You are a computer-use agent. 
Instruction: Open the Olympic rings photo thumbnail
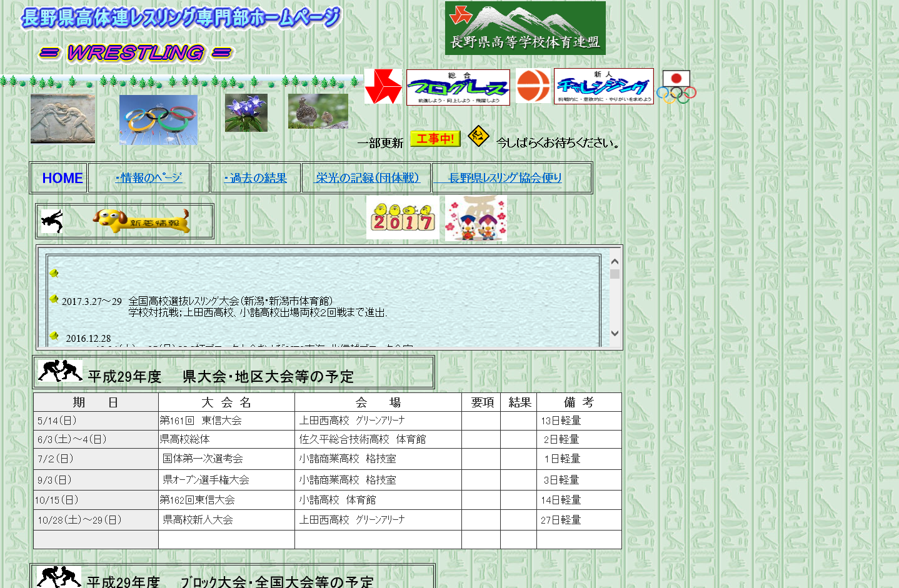(x=158, y=119)
